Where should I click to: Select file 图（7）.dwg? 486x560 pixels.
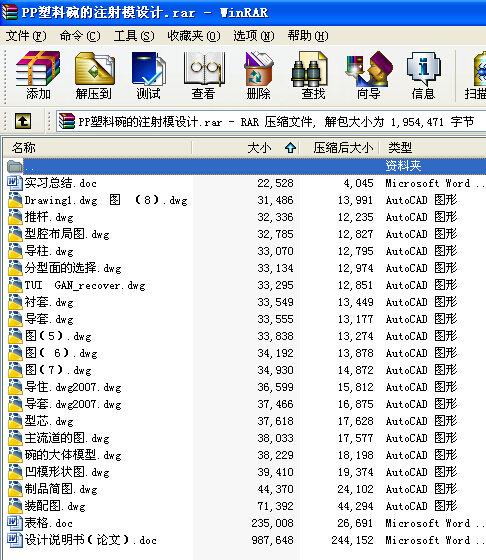pos(58,370)
